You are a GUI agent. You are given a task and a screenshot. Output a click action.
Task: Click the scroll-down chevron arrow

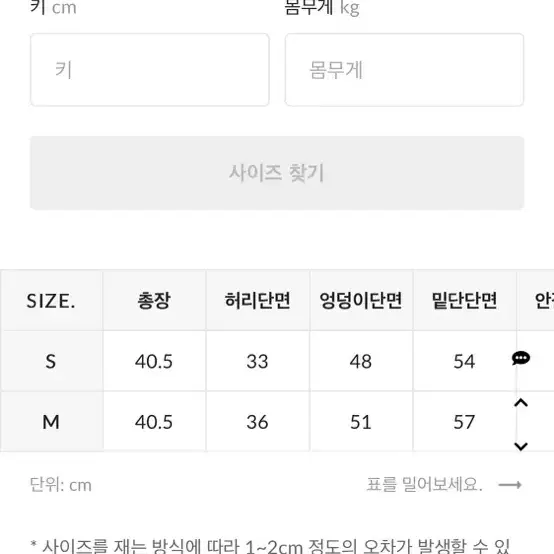[521, 446]
